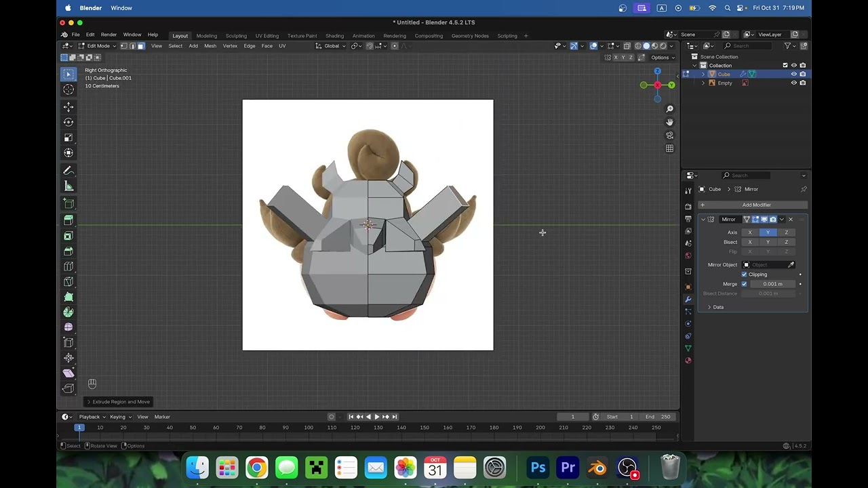Image resolution: width=868 pixels, height=488 pixels.
Task: Open the Mesh menu
Action: coord(210,46)
